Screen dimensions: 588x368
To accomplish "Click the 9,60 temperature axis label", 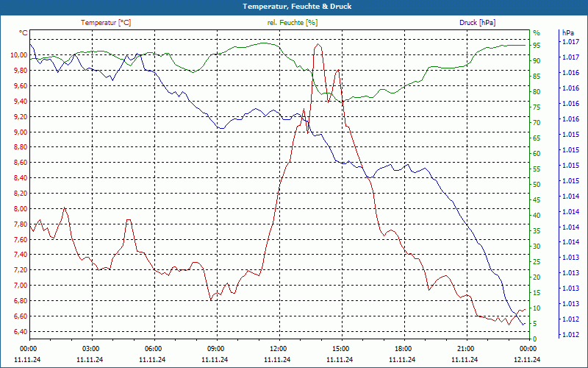I will click(x=21, y=86).
